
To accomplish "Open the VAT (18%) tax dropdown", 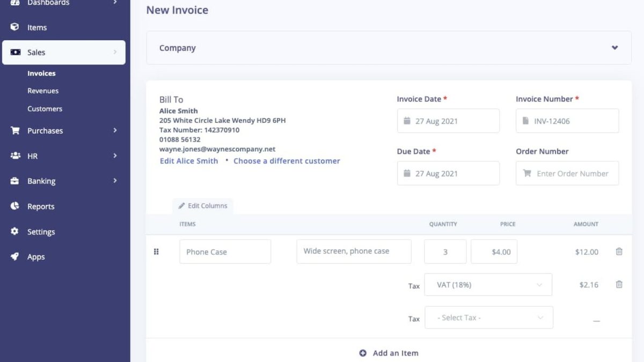I will (488, 285).
